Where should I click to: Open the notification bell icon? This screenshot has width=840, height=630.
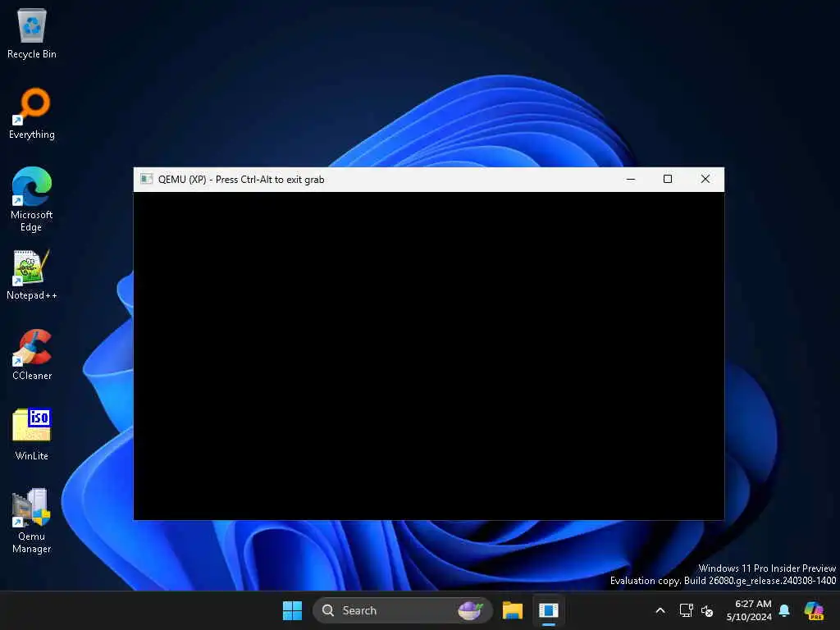[x=784, y=610]
